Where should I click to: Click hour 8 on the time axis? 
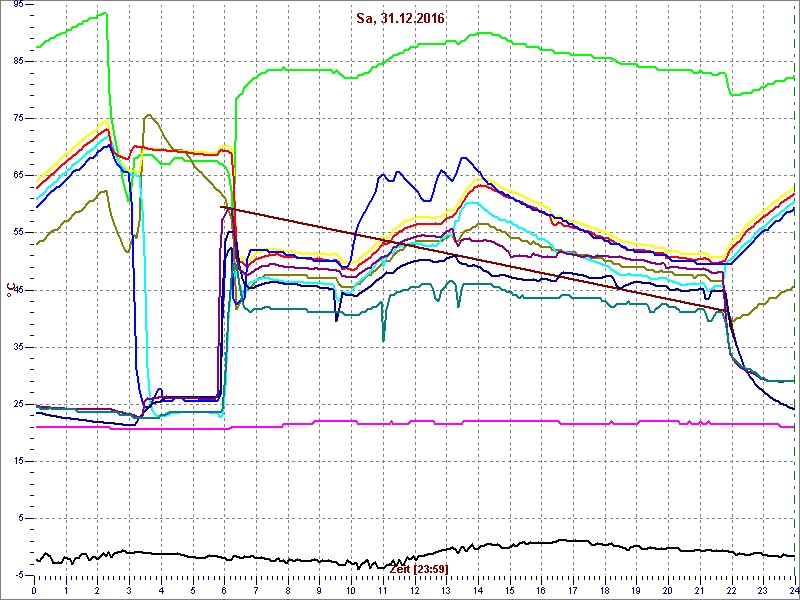[x=288, y=590]
